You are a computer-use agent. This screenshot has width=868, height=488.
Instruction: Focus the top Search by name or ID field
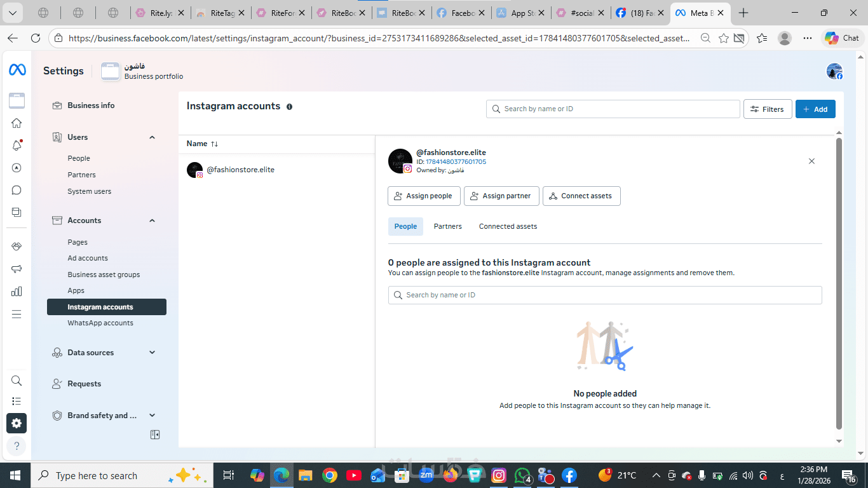pos(613,109)
